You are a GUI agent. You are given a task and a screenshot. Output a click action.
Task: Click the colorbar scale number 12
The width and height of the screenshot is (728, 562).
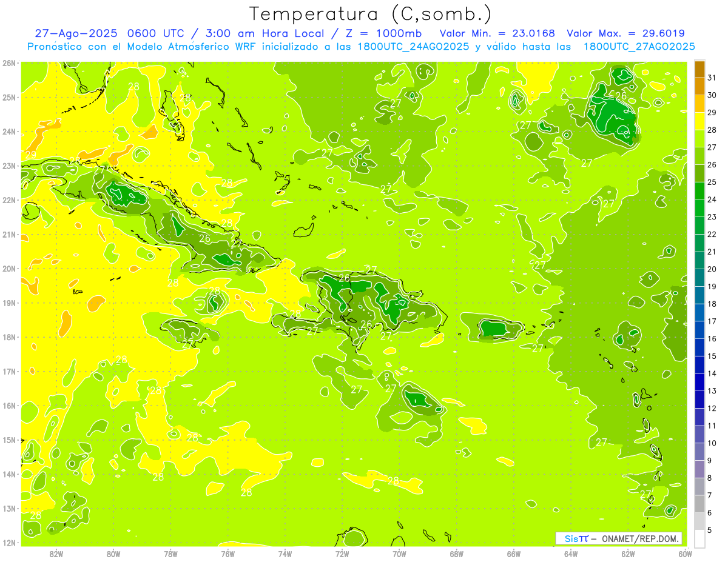pyautogui.click(x=712, y=409)
